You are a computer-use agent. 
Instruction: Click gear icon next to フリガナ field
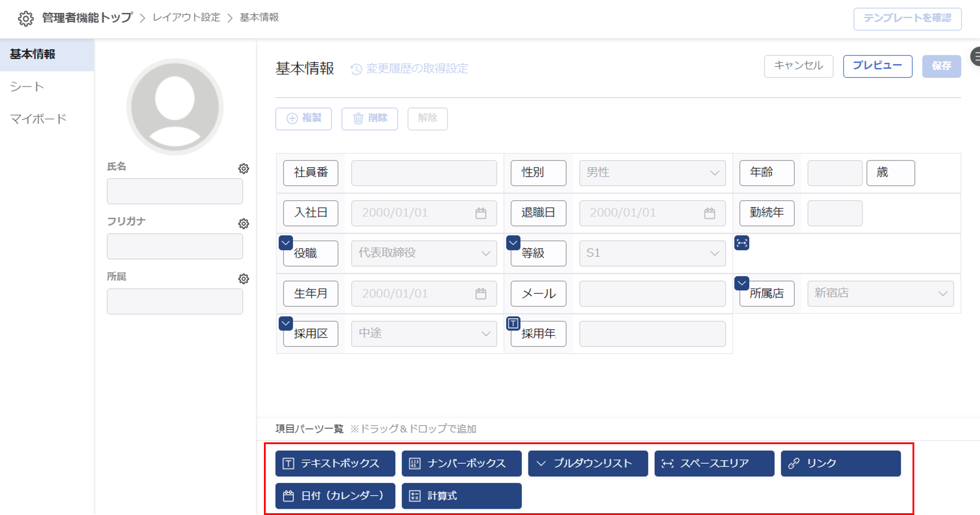click(x=243, y=224)
